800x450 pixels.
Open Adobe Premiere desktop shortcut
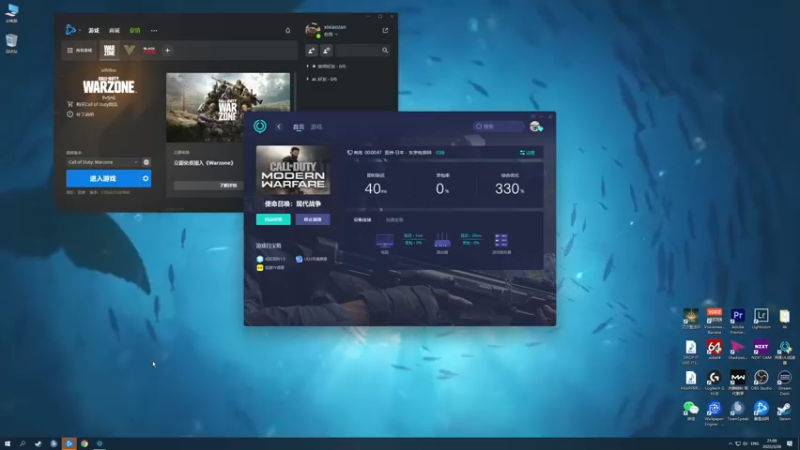[x=738, y=320]
